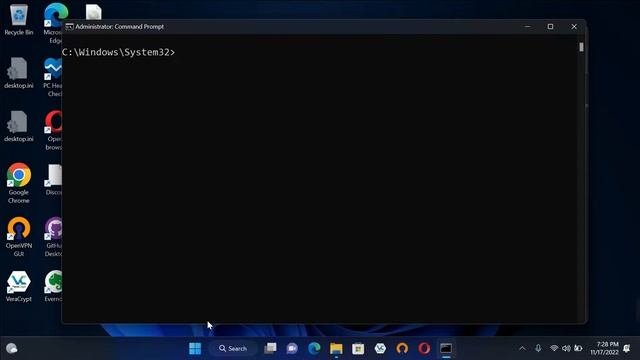The width and height of the screenshot is (640, 360).
Task: Click the C:\Windows\System32> prompt line
Action: tap(118, 52)
